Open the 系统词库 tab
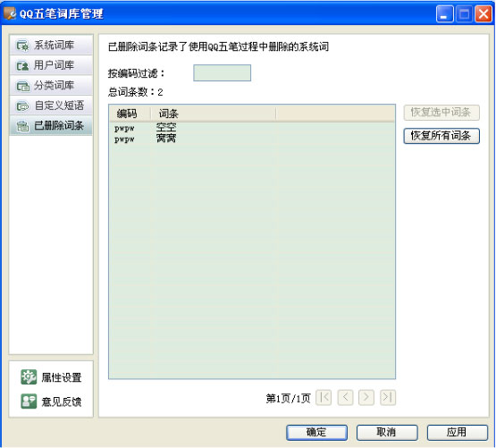This screenshot has width=496, height=448. [51, 46]
